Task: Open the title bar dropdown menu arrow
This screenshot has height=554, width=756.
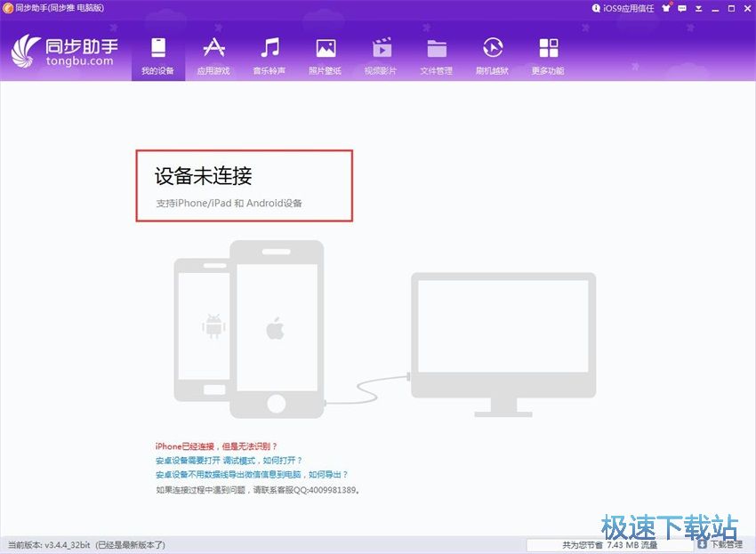Action: (x=698, y=9)
